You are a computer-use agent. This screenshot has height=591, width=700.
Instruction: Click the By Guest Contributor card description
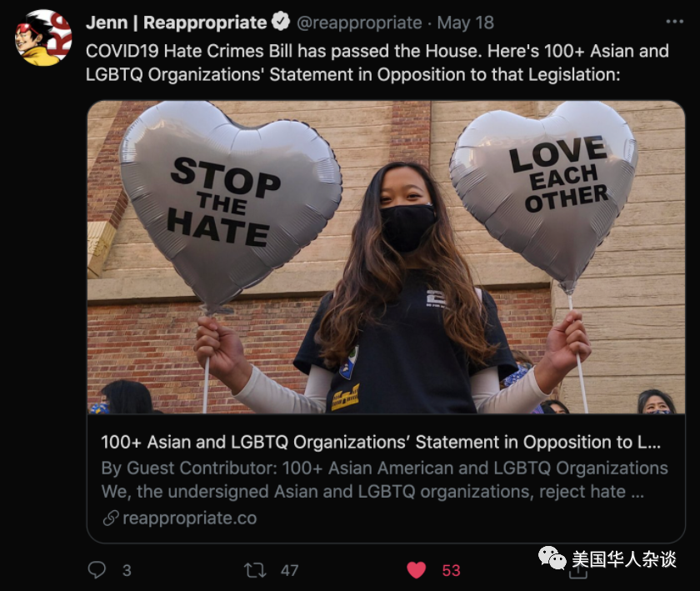pyautogui.click(x=384, y=480)
